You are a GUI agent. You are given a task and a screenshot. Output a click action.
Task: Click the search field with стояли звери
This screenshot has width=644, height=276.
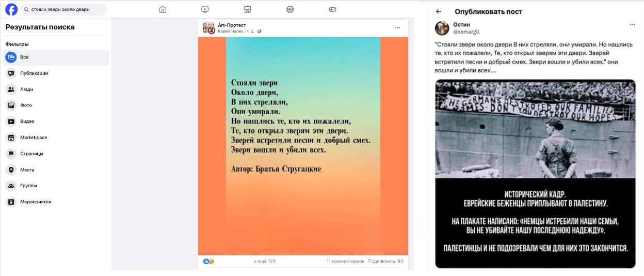pos(63,9)
